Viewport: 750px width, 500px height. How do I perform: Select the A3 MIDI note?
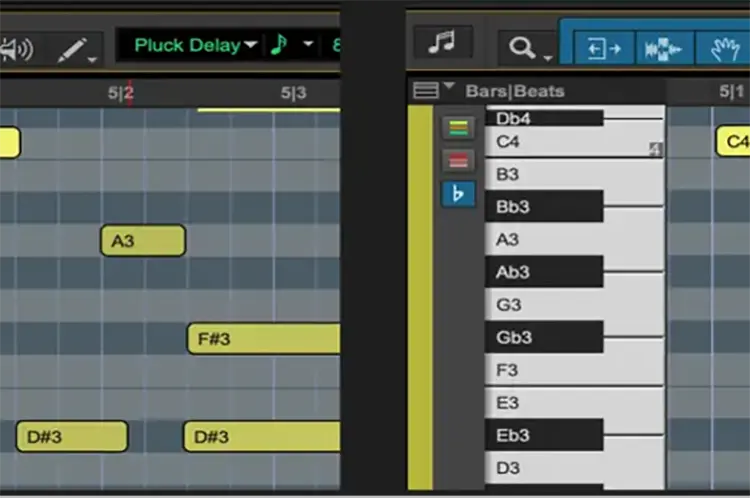coord(143,241)
